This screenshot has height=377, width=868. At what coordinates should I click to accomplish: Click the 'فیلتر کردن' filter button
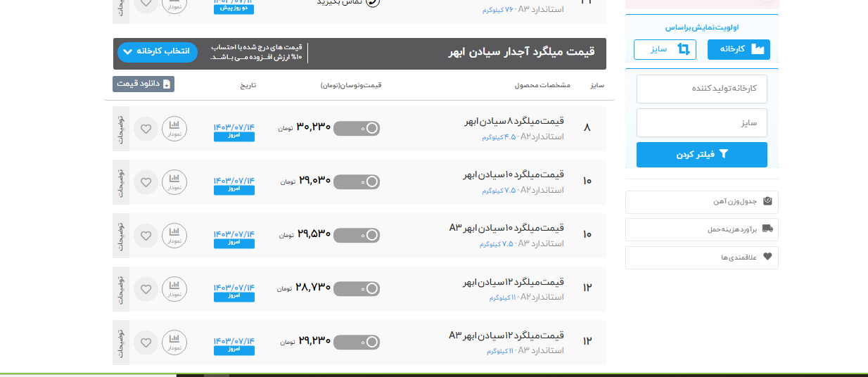[701, 155]
